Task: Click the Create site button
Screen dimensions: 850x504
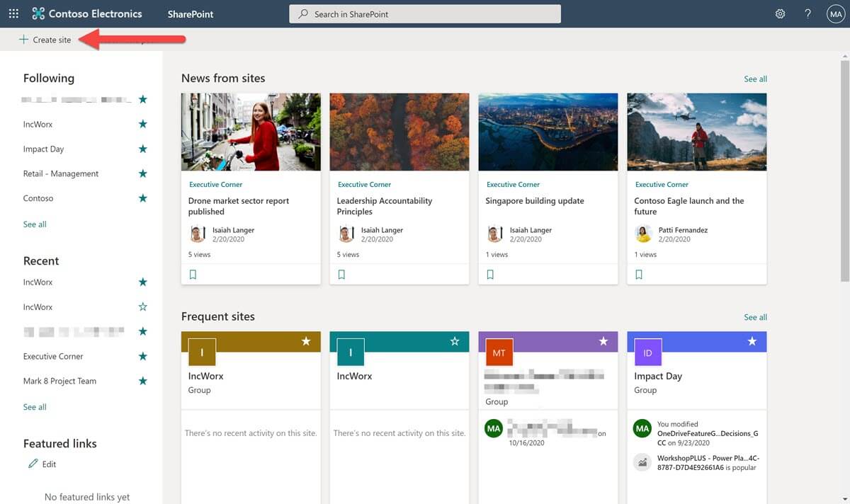Action: click(44, 40)
